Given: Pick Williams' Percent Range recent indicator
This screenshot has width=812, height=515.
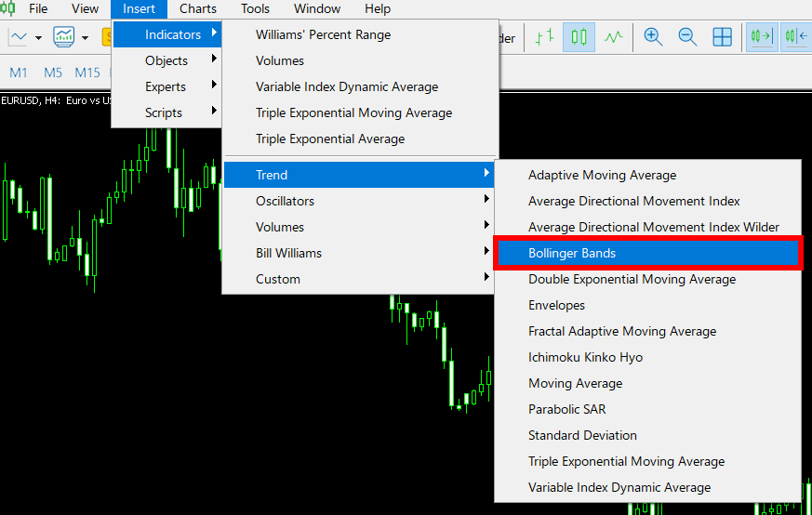Looking at the screenshot, I should pos(323,34).
